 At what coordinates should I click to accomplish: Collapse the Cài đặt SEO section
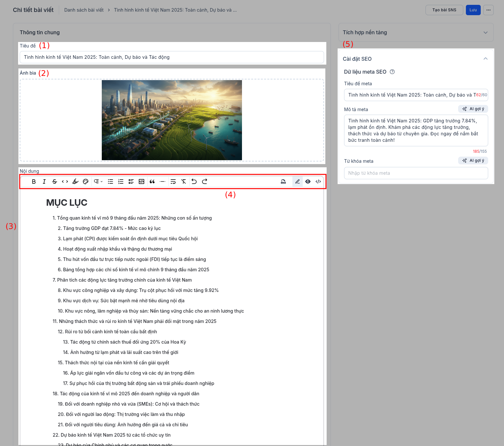485,59
